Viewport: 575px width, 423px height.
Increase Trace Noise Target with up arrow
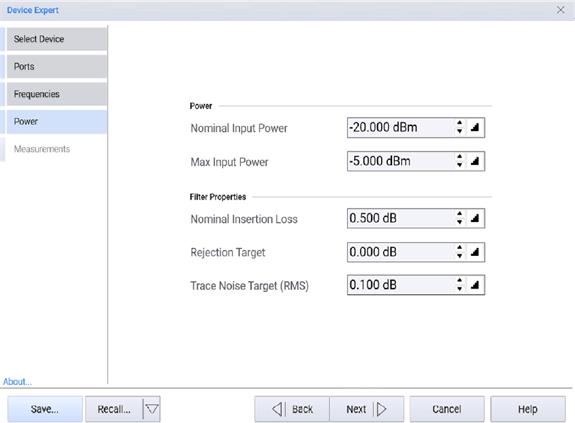(x=459, y=280)
